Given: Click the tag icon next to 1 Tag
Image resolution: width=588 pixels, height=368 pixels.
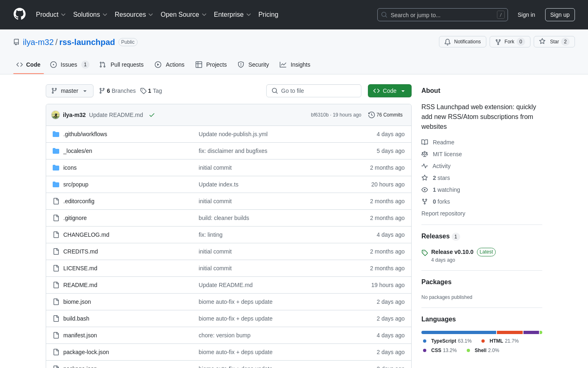Looking at the screenshot, I should click(x=143, y=91).
